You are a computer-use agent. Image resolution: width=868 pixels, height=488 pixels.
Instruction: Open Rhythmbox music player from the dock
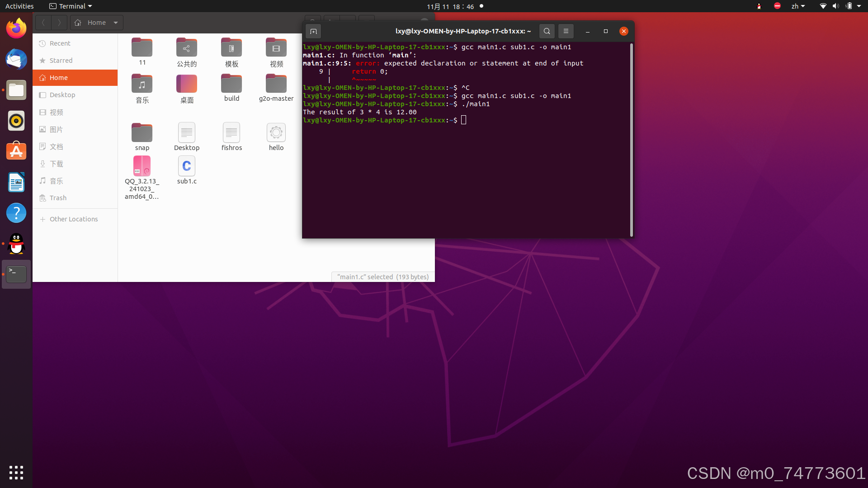point(16,121)
